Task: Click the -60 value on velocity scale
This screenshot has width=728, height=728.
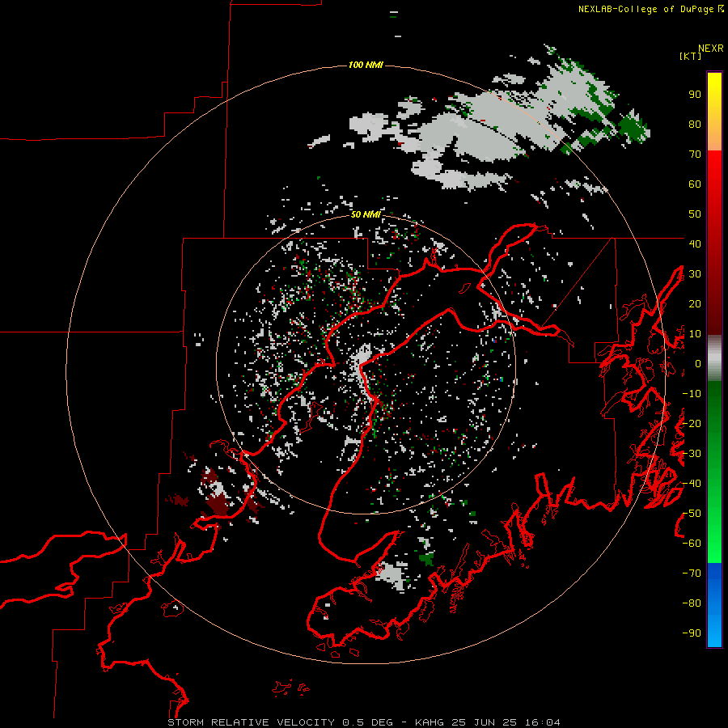Action: [x=692, y=544]
